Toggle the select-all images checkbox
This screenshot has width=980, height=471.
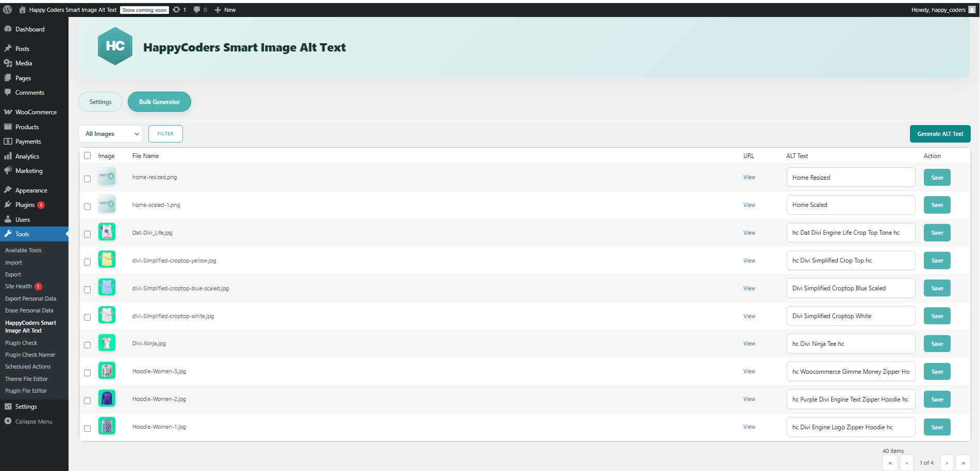pyautogui.click(x=87, y=155)
